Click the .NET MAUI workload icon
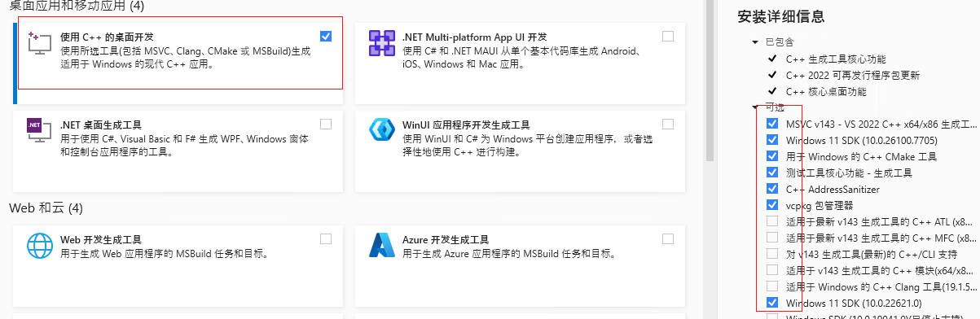Image resolution: width=980 pixels, height=319 pixels. [381, 43]
